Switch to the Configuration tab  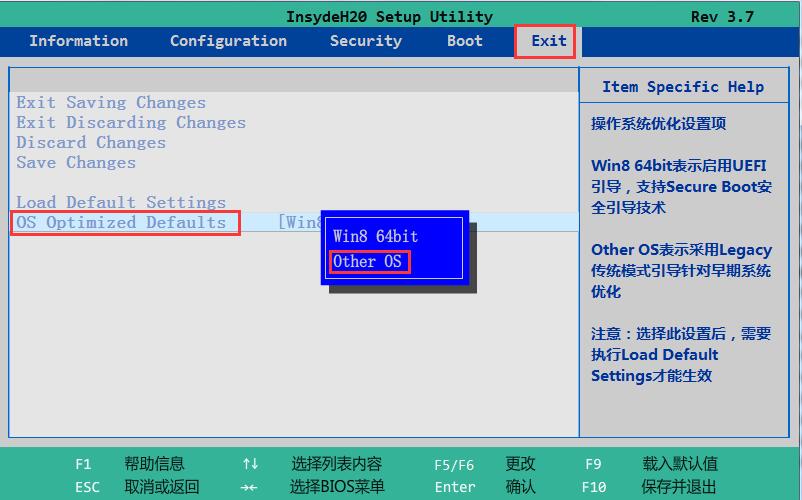(228, 41)
